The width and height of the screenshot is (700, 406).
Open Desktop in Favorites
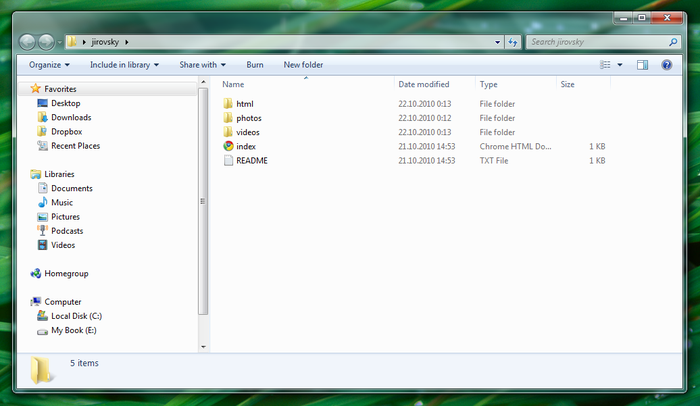[x=66, y=103]
